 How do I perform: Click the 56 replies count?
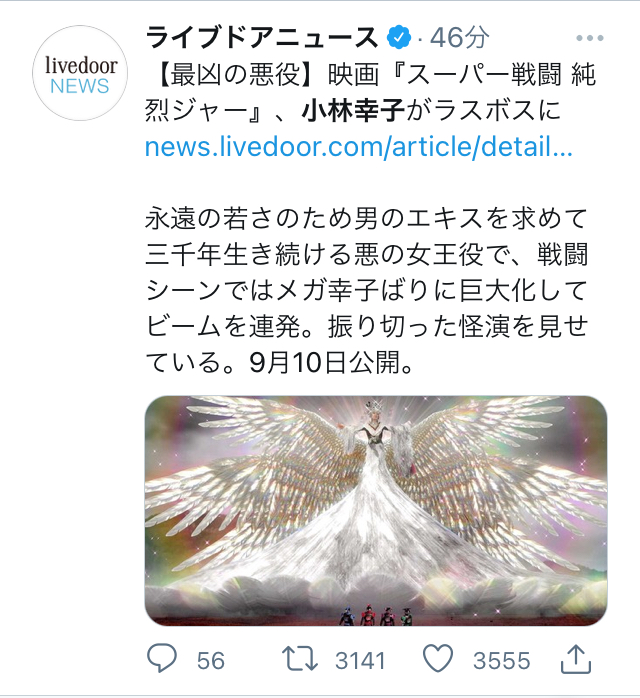click(211, 660)
